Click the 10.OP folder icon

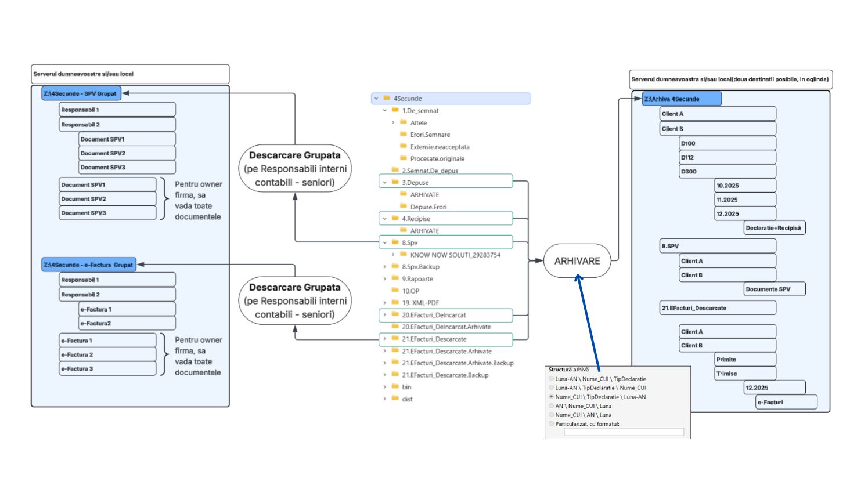tap(395, 291)
